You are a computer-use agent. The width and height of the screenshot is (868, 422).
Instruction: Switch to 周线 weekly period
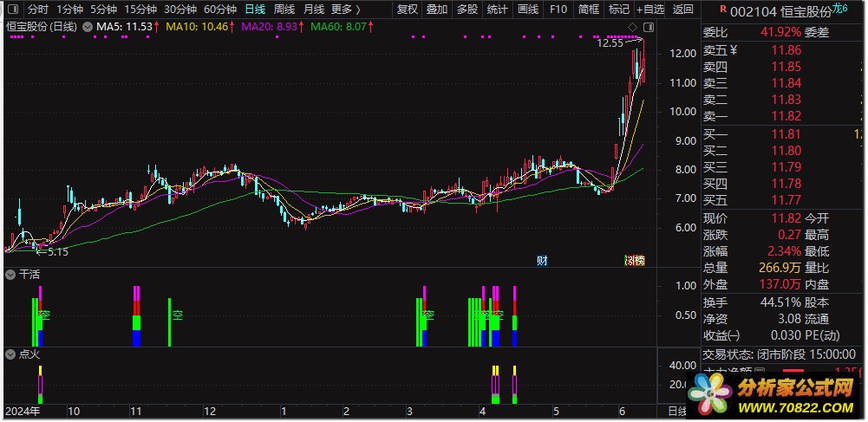pos(284,10)
